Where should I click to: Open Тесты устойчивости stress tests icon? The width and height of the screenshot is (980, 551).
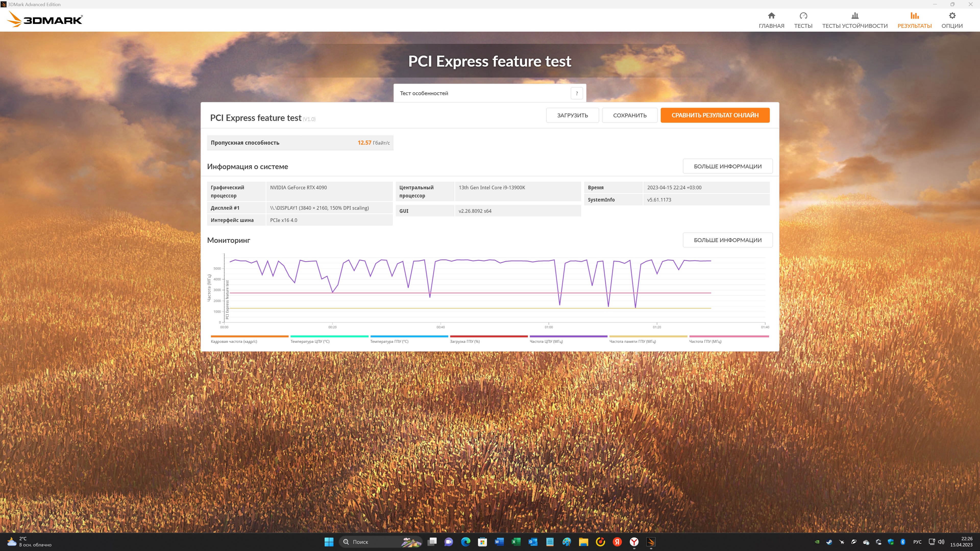tap(854, 16)
